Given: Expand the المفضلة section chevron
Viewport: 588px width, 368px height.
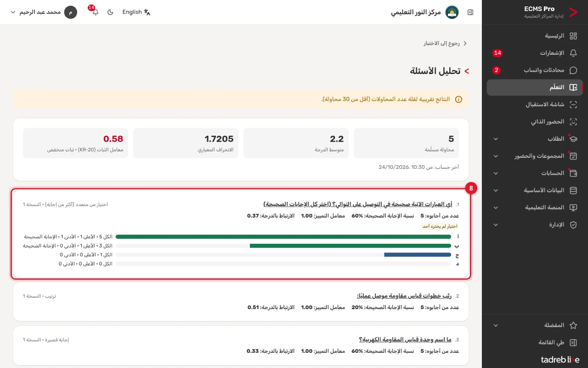Looking at the screenshot, I should 496,325.
